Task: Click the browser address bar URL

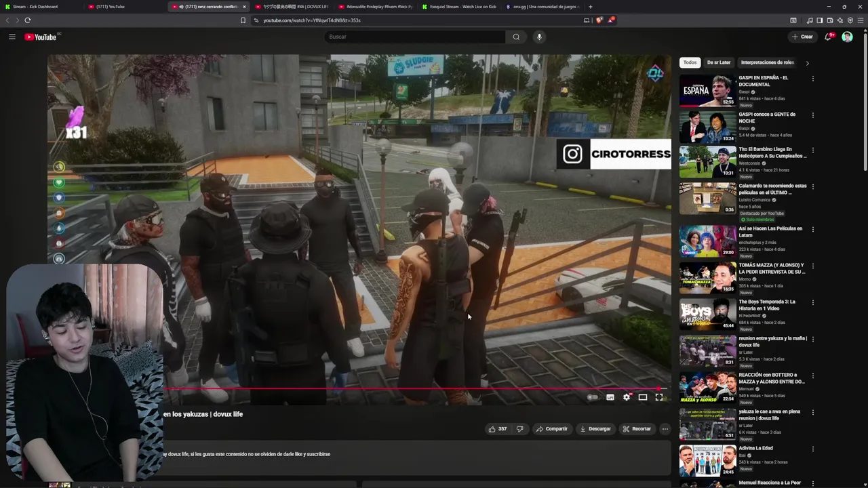Action: click(312, 20)
